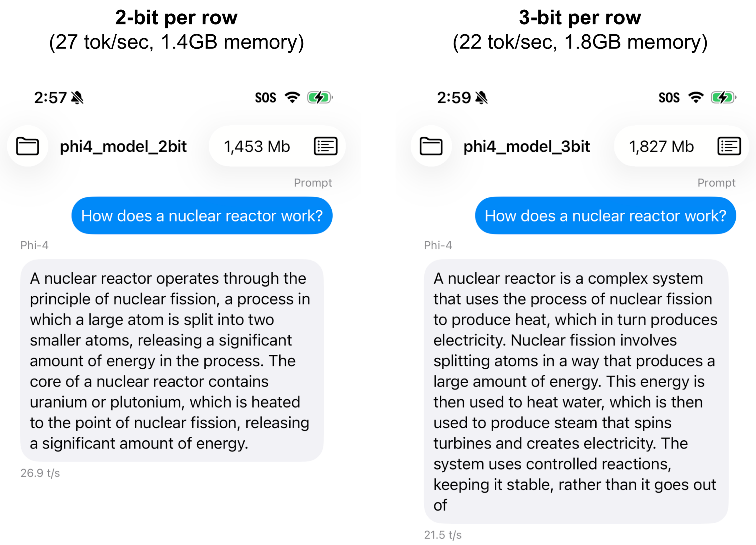The width and height of the screenshot is (756, 545).
Task: Tap the 3-bit model's gray response bubble
Action: click(576, 391)
